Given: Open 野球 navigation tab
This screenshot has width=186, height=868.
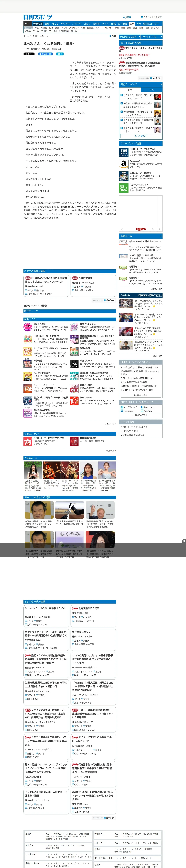Looking at the screenshot, I should (47, 24).
